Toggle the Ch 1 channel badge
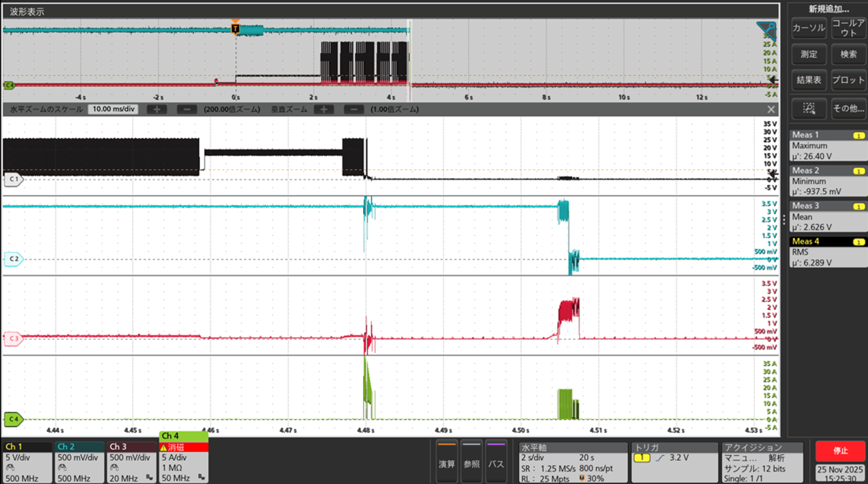 (27, 462)
